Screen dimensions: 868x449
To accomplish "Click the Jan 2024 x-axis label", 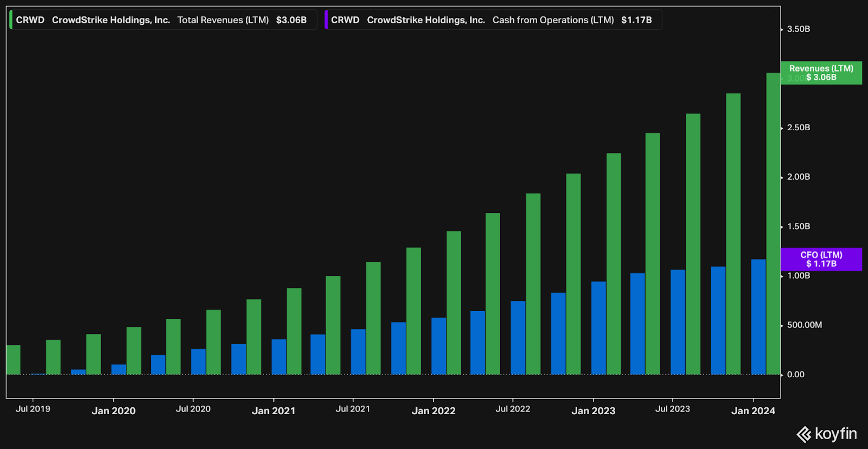I will 753,411.
